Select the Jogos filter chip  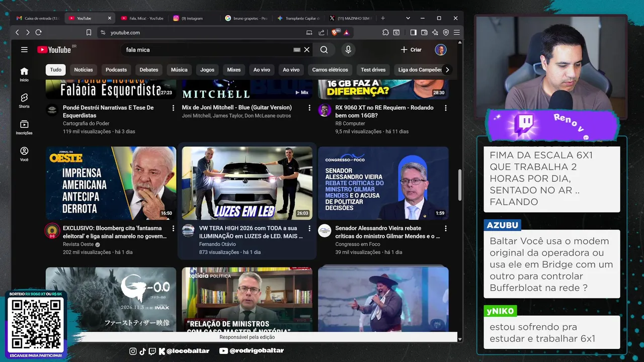pyautogui.click(x=207, y=70)
